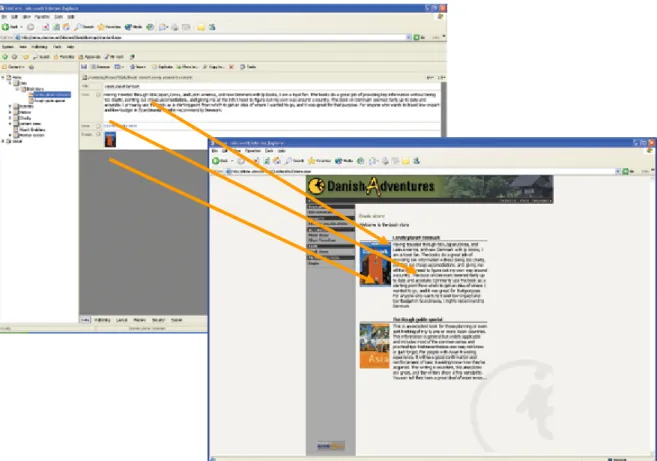Screen dimensions: 657x461
Task: Click the yellow folder icon in the rear browser toolbar
Action: [201, 27]
